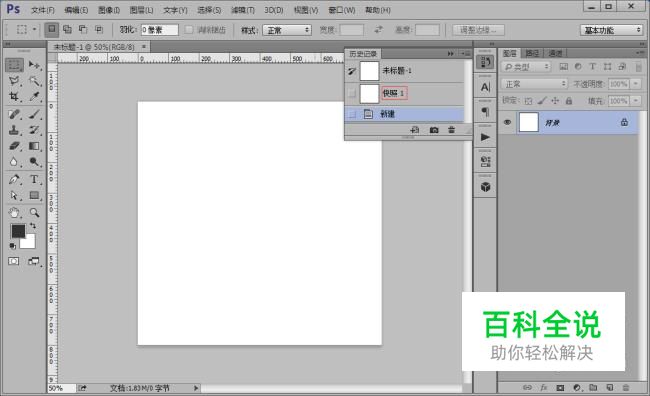Image resolution: width=650 pixels, height=396 pixels.
Task: Open the background color swatch
Action: coord(29,243)
